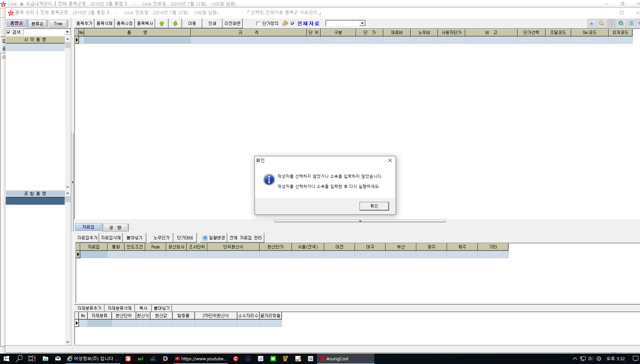Click the blue download arrow icon
640x364 pixels.
click(x=591, y=23)
